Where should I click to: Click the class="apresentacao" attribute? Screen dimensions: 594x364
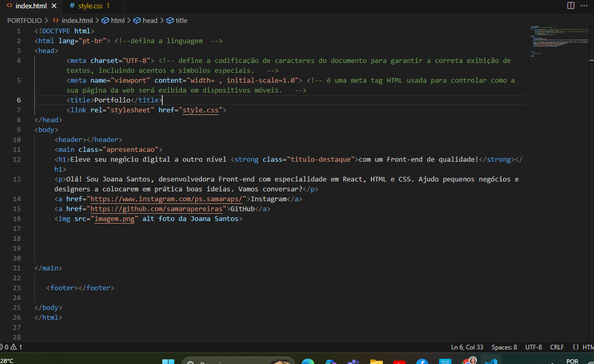[x=118, y=150]
